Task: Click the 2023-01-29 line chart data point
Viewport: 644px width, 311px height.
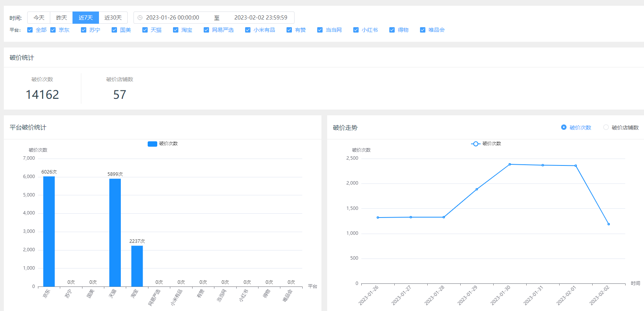Action: tap(477, 189)
